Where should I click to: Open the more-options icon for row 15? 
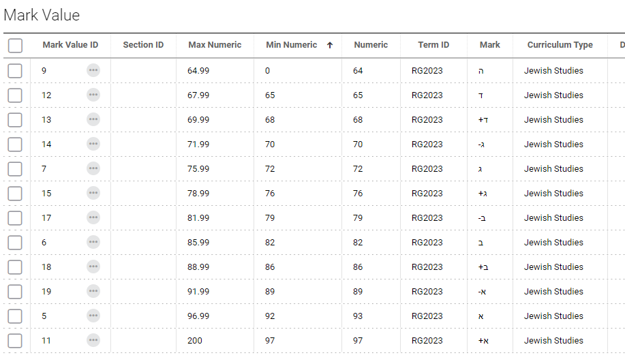pos(93,193)
